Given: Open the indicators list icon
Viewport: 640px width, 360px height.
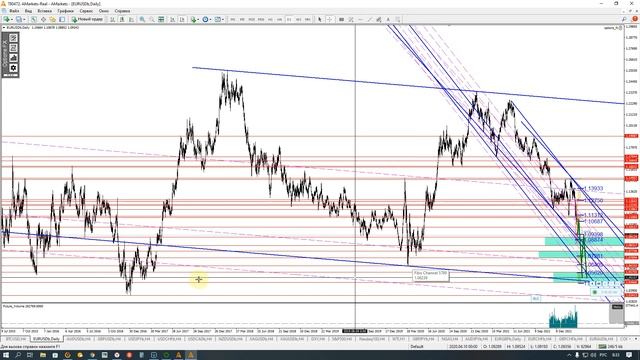Looking at the screenshot, I should tap(193, 19).
